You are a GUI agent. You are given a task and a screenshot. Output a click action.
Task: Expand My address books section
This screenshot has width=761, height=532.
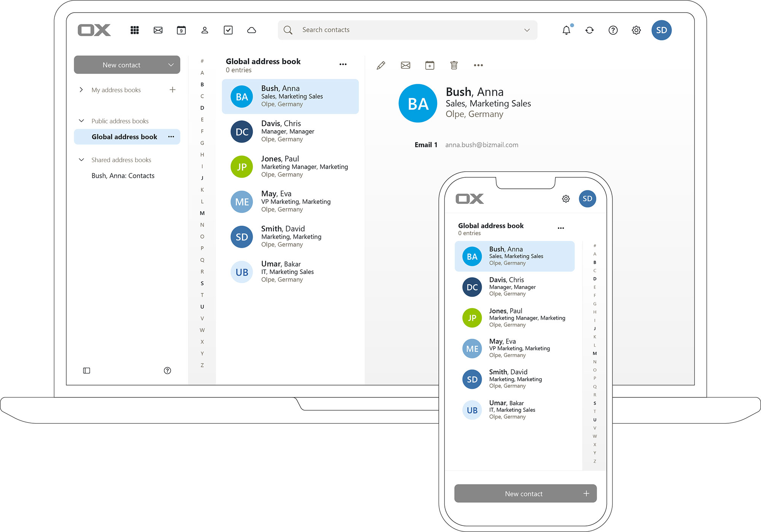(81, 90)
